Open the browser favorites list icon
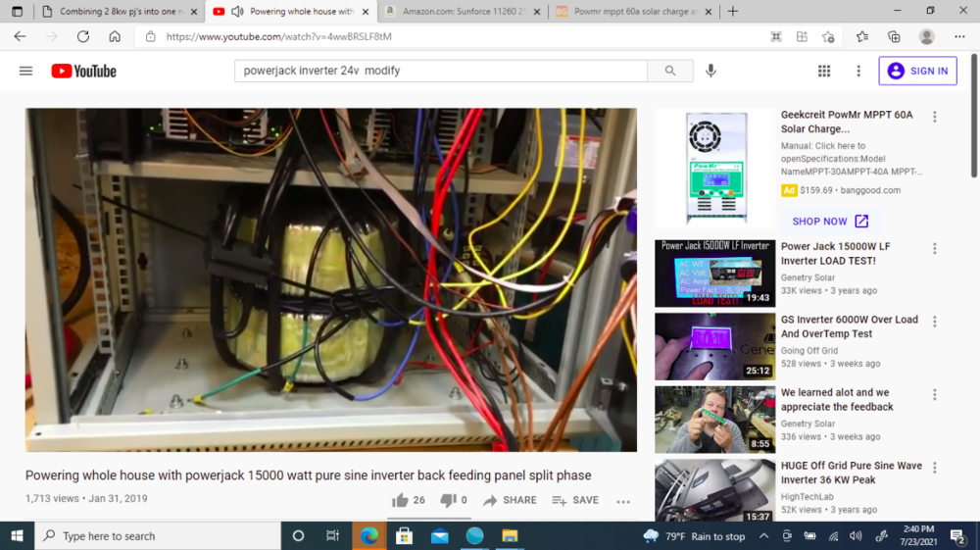980x550 pixels. pos(862,36)
